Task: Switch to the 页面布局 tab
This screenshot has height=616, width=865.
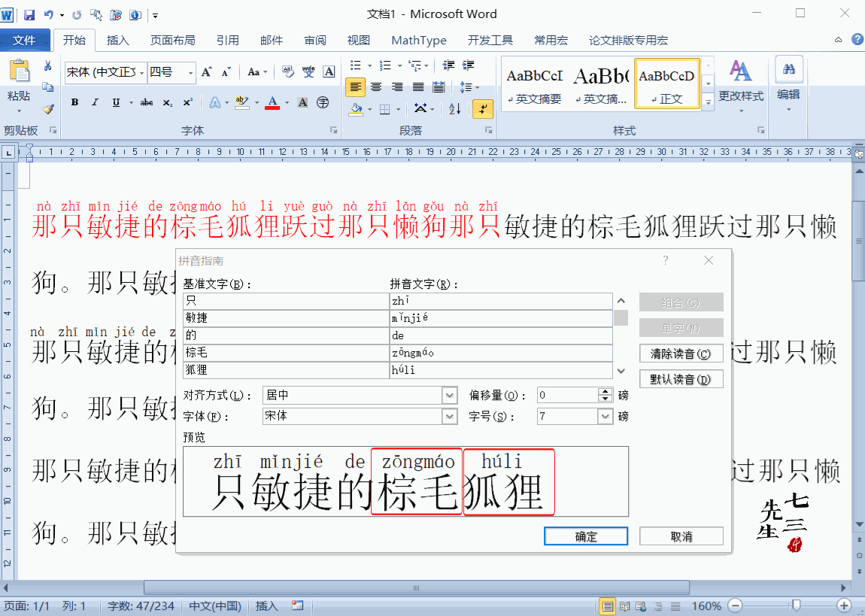Action: (x=173, y=41)
